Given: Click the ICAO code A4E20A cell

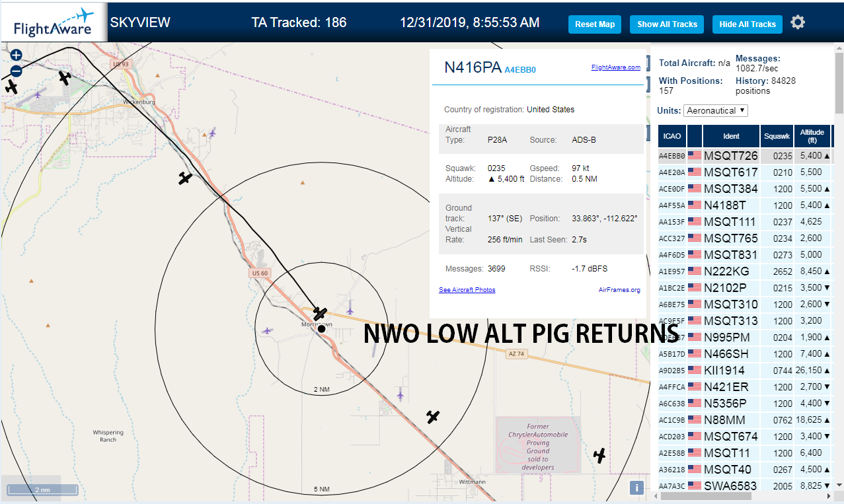Looking at the screenshot, I should [671, 172].
